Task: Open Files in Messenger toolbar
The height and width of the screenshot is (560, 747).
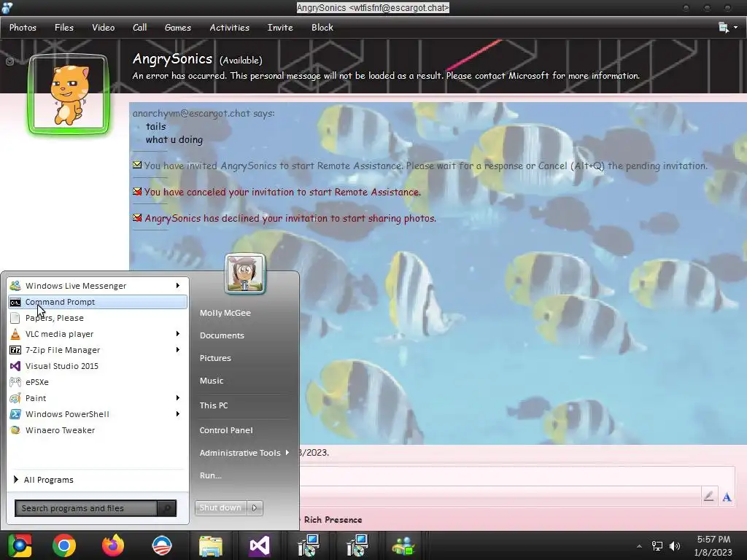Action: coord(64,28)
